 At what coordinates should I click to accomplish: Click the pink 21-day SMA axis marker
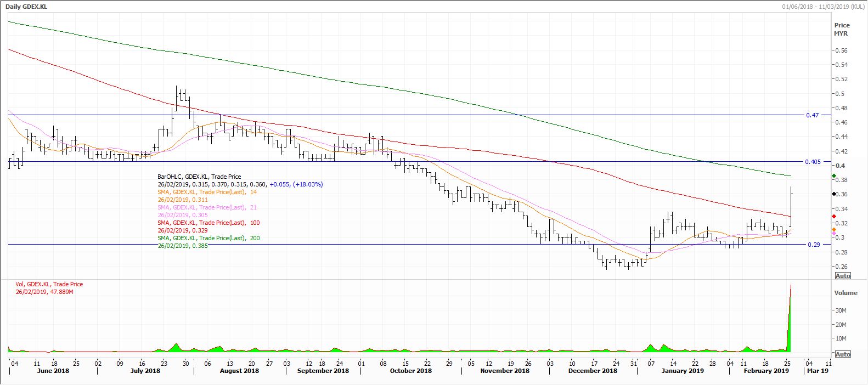(x=834, y=234)
